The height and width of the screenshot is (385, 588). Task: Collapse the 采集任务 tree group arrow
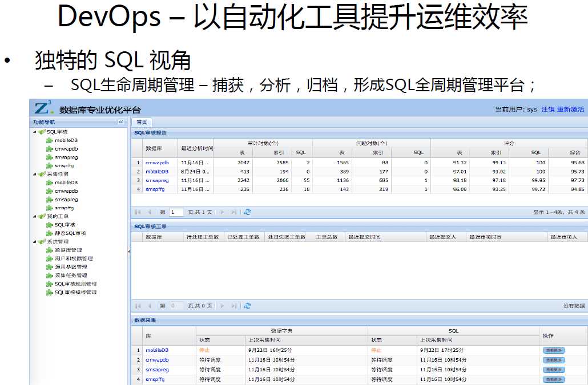click(x=34, y=174)
